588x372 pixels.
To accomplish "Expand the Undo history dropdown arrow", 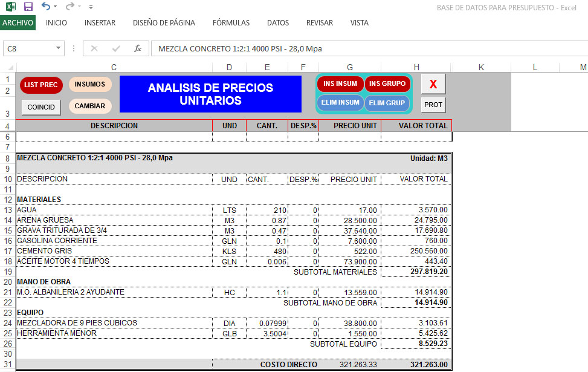I will click(x=56, y=7).
